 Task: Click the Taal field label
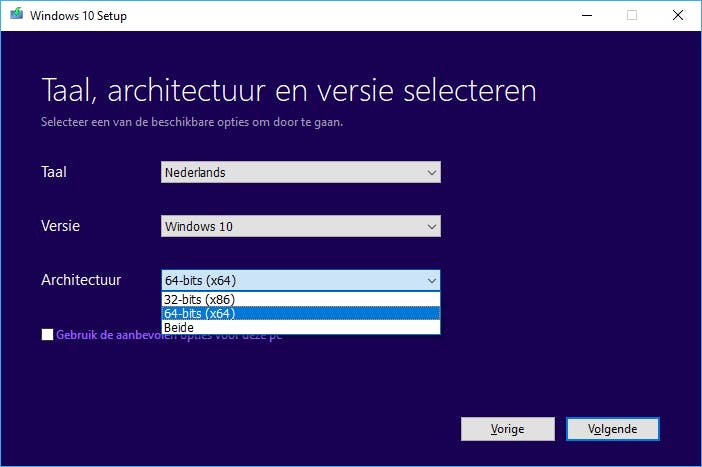tap(53, 172)
